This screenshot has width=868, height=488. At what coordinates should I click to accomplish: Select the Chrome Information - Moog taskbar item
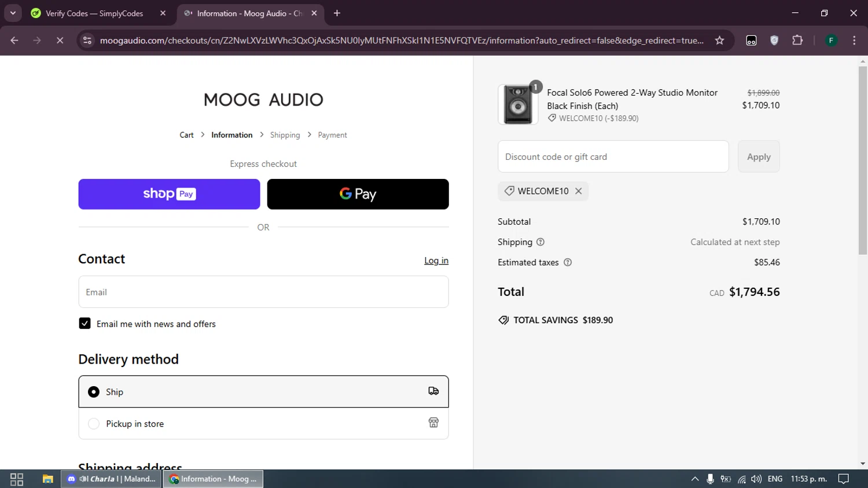213,479
